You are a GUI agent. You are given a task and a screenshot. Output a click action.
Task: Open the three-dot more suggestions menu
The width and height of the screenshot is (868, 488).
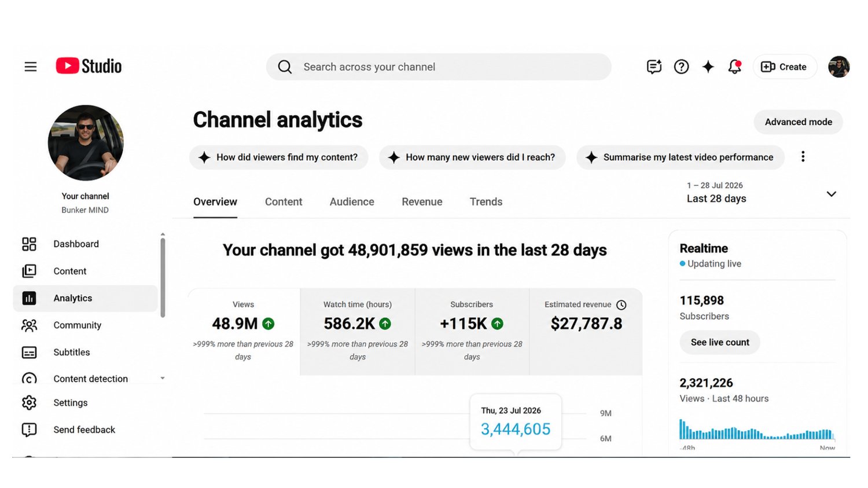803,157
